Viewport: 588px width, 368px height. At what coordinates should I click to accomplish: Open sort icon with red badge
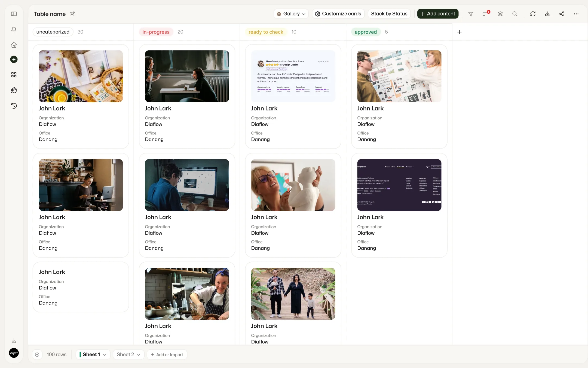[486, 14]
